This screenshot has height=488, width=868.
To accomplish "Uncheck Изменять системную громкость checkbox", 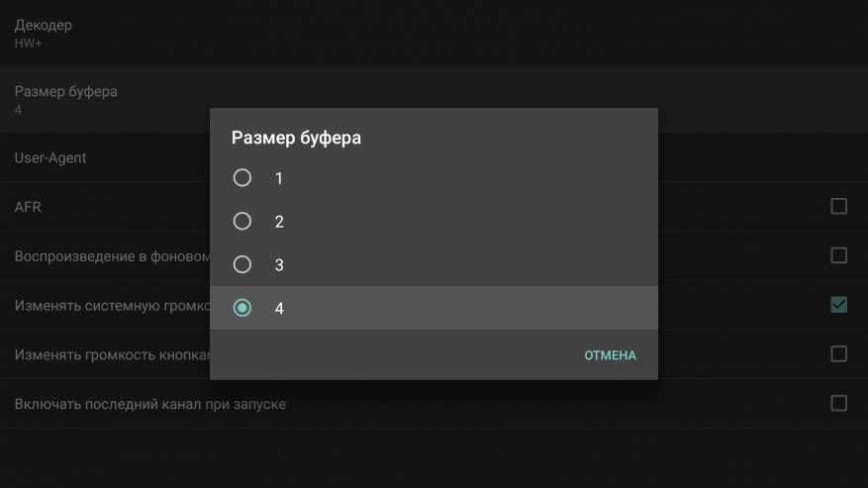I will [x=838, y=304].
